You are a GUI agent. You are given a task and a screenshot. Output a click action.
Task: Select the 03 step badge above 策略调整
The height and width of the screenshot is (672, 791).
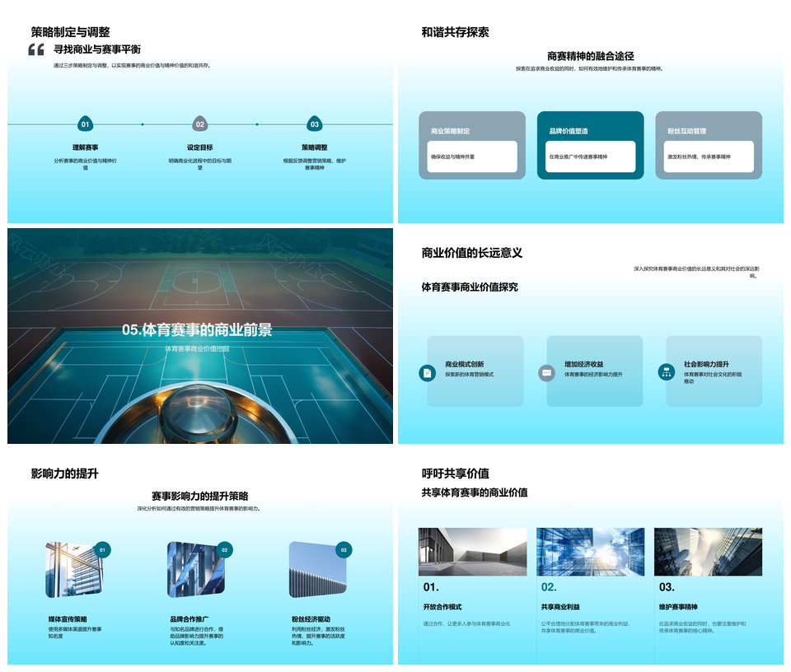(314, 124)
